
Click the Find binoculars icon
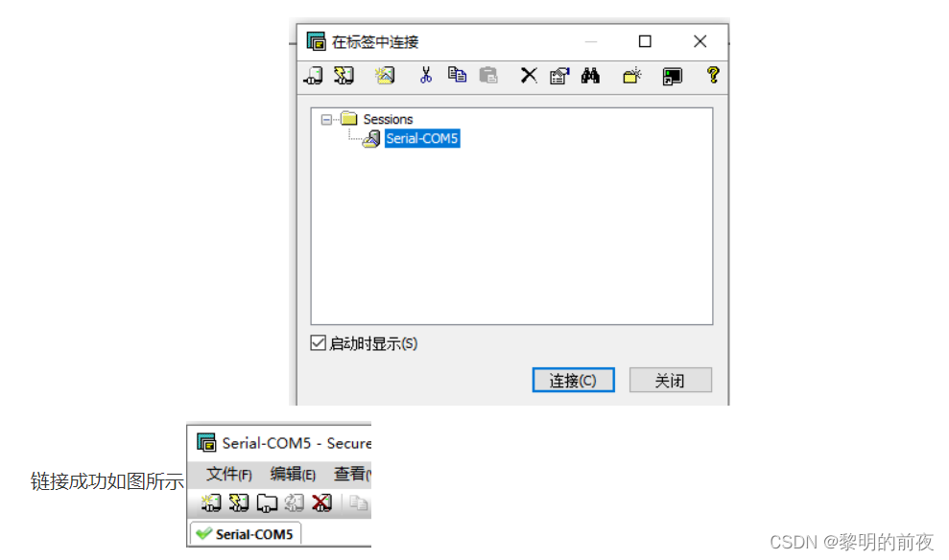coord(590,76)
